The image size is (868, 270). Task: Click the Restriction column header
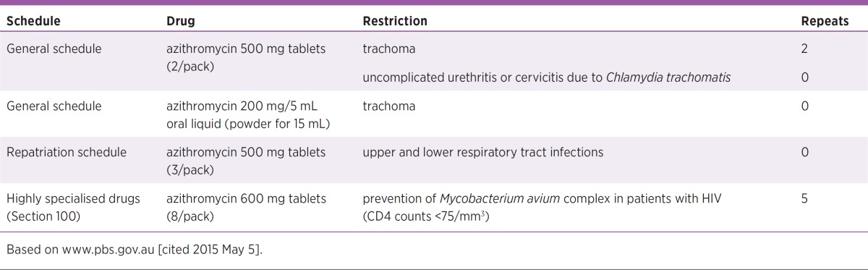point(395,22)
